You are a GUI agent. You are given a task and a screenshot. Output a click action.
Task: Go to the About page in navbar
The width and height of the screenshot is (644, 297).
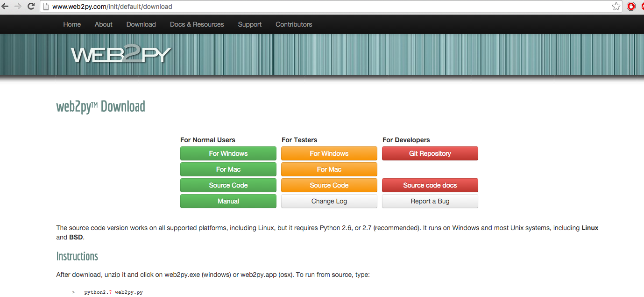pos(103,24)
